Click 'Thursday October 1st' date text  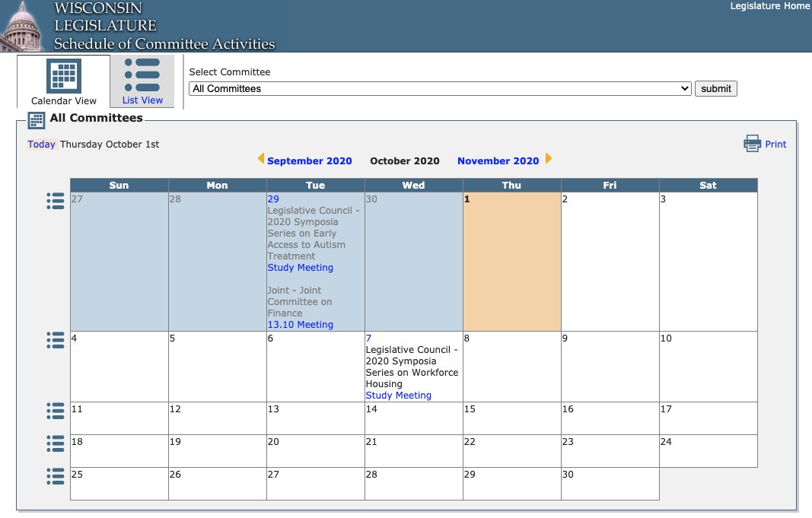(110, 145)
